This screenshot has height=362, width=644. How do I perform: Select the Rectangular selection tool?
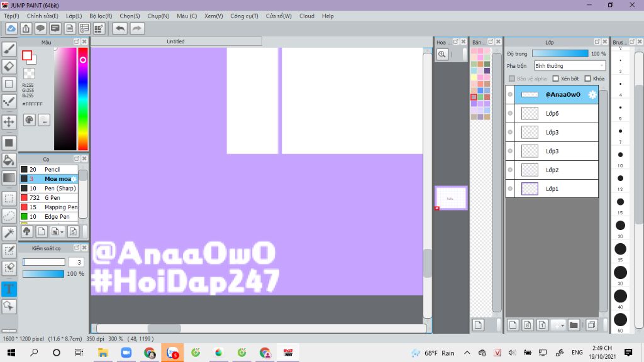9,199
